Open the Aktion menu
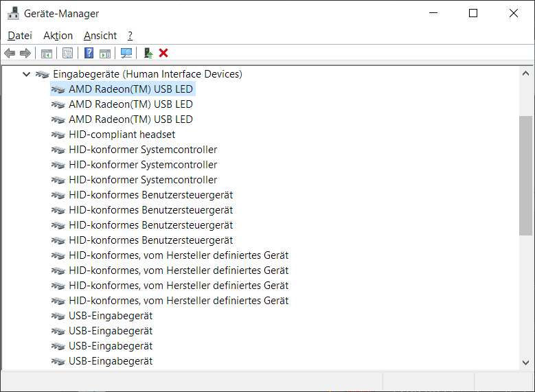Viewport: 535px width, 392px height. tap(58, 36)
